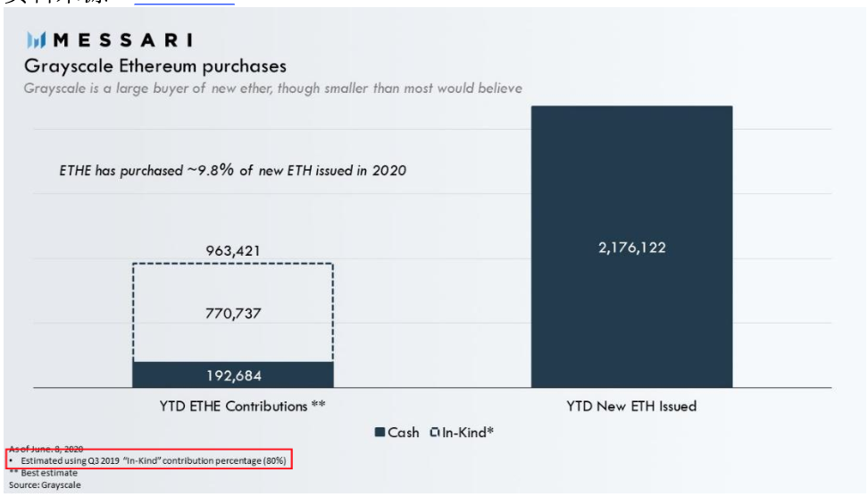Click the dashed In-Kind bar showing 770,737
Screen dimensions: 868x497
pos(233,313)
